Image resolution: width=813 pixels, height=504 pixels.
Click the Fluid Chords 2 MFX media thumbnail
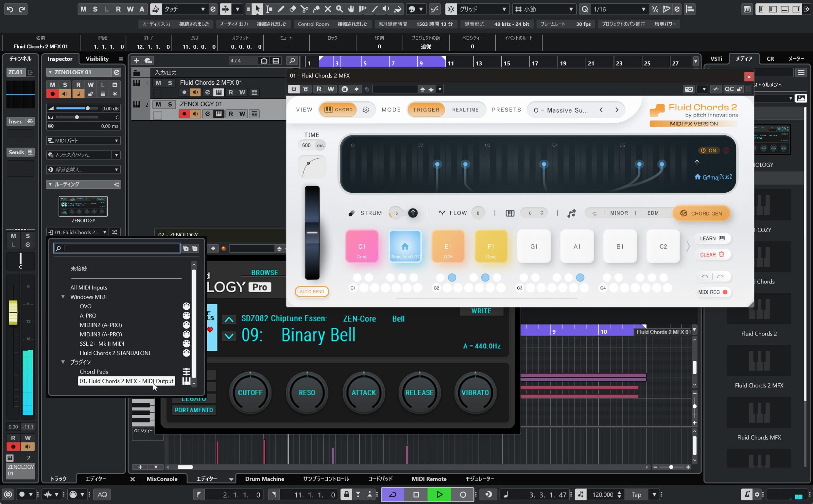point(759,361)
